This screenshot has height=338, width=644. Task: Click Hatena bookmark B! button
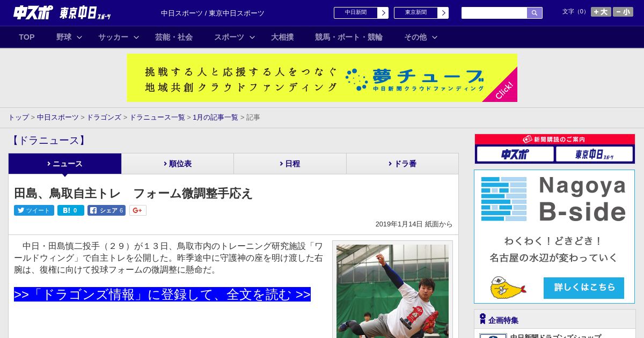[x=71, y=210]
